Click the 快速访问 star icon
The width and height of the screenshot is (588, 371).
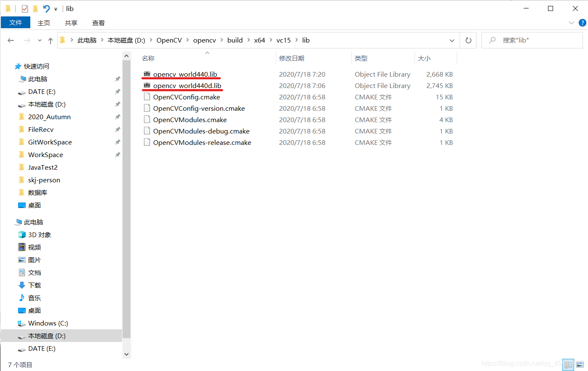(18, 66)
